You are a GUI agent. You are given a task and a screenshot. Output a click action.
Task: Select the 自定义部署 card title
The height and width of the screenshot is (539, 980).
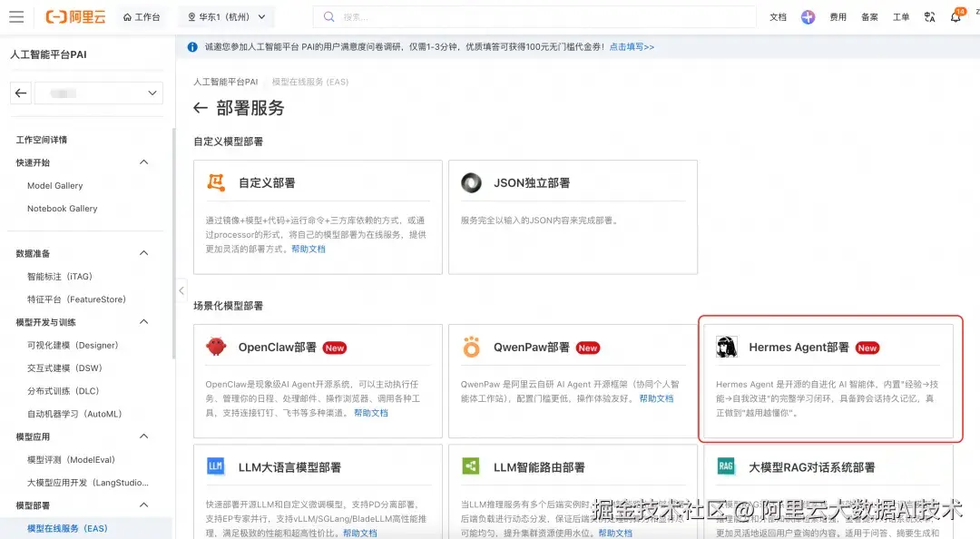tap(267, 183)
